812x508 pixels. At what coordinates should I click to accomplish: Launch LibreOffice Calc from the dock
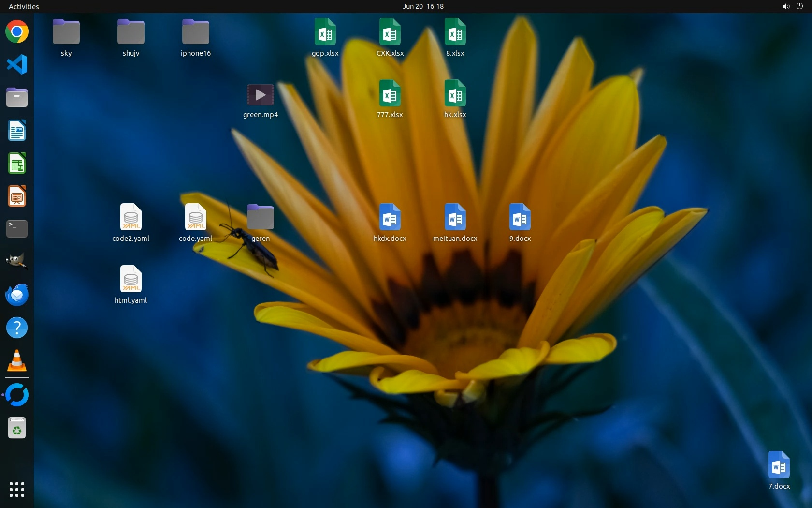tap(17, 164)
